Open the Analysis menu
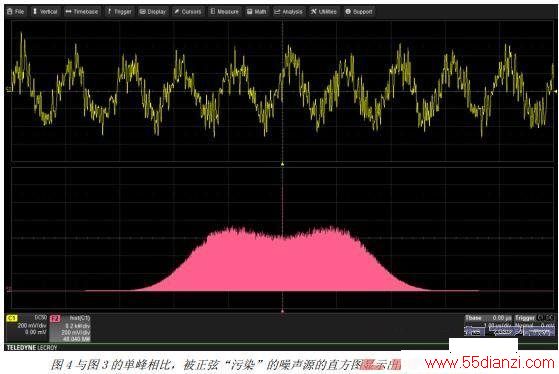The height and width of the screenshot is (374, 559). pos(288,12)
